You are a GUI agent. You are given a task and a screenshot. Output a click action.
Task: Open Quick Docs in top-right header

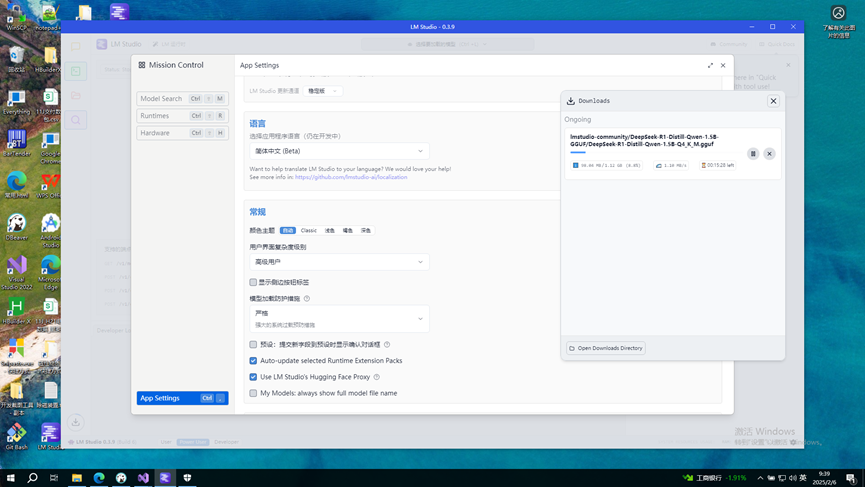tap(777, 44)
